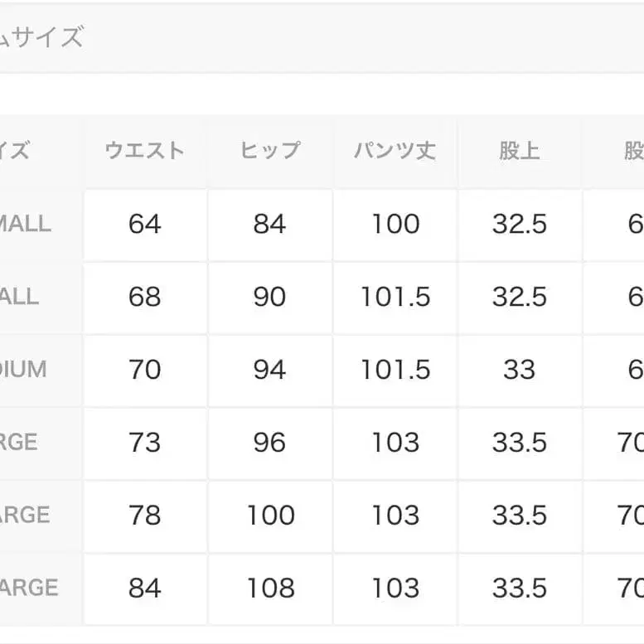Click the waist value 70
644x644 pixels.
coord(145,370)
